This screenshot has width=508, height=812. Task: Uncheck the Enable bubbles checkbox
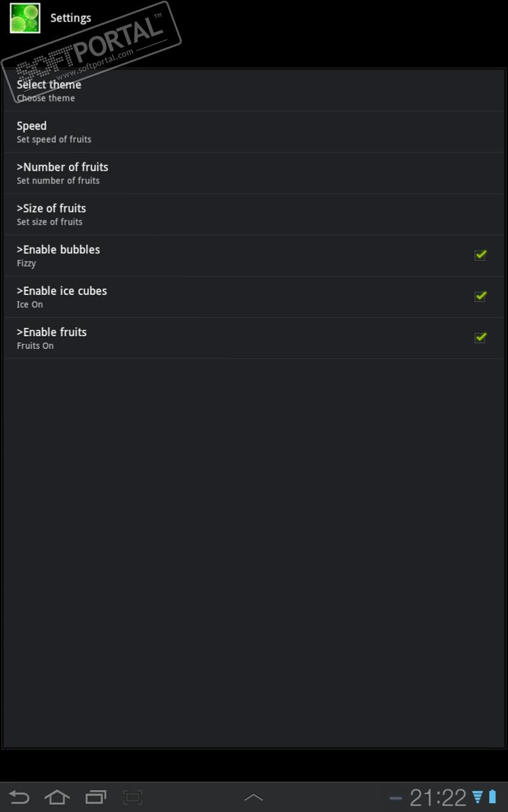click(x=480, y=255)
